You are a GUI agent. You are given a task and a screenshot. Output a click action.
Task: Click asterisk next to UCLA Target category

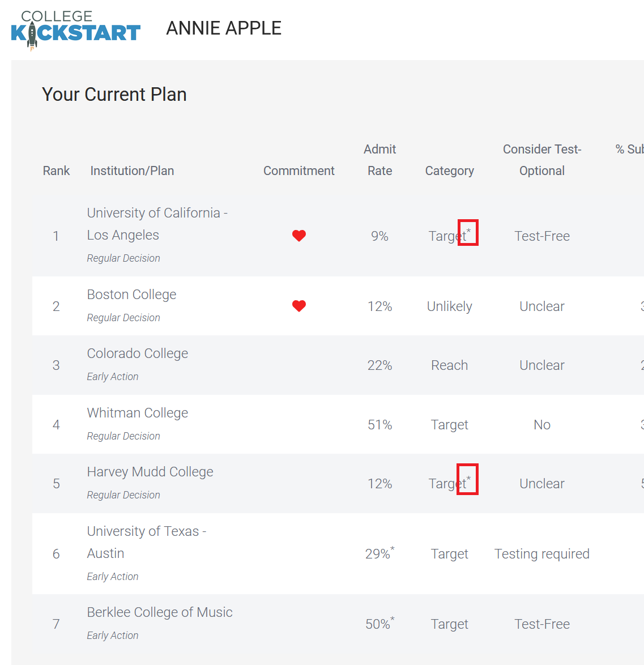pyautogui.click(x=468, y=231)
